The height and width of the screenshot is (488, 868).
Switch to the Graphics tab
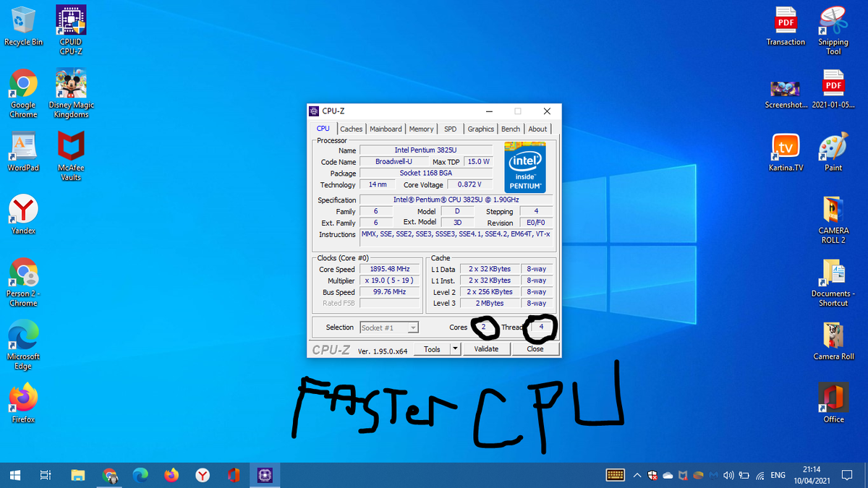[480, 129]
